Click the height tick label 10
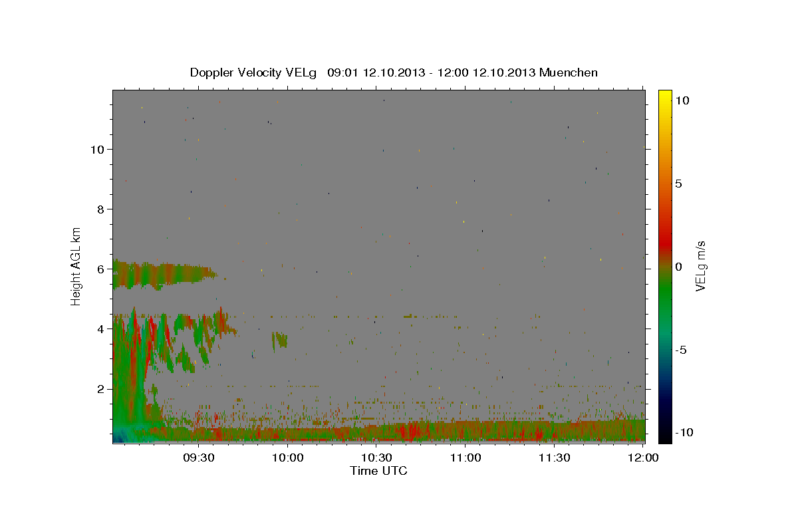This screenshot has height=532, width=798. click(x=97, y=149)
